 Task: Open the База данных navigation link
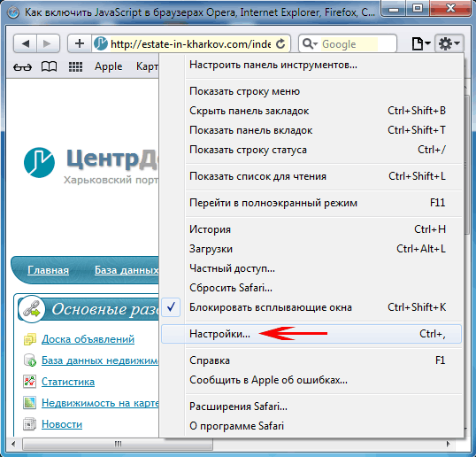(x=127, y=270)
